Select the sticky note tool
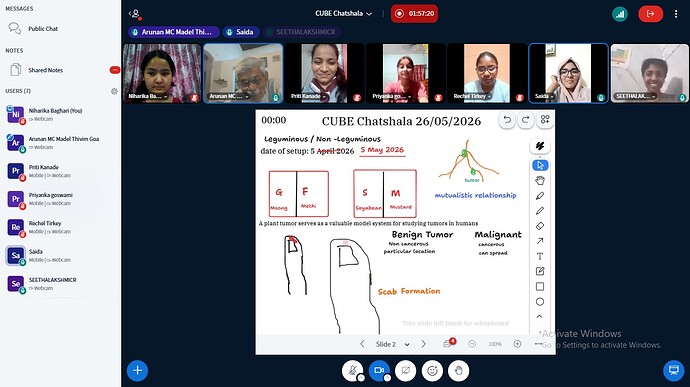 coord(540,271)
